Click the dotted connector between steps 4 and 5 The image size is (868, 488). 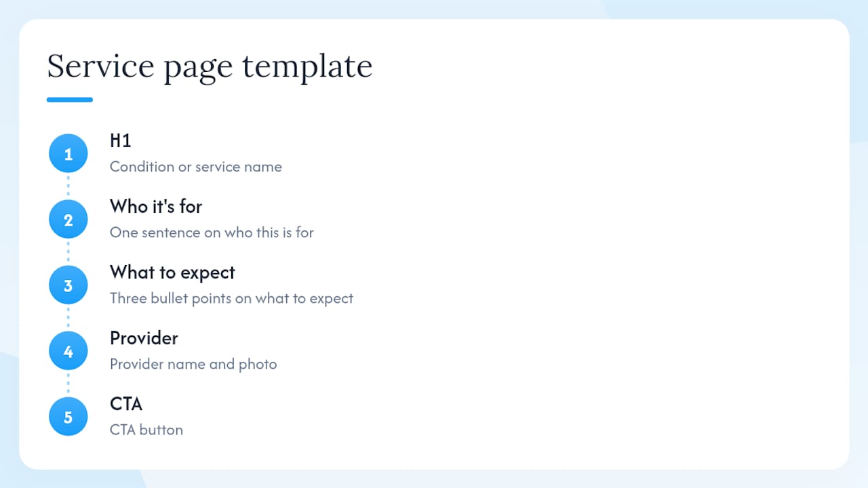68,384
